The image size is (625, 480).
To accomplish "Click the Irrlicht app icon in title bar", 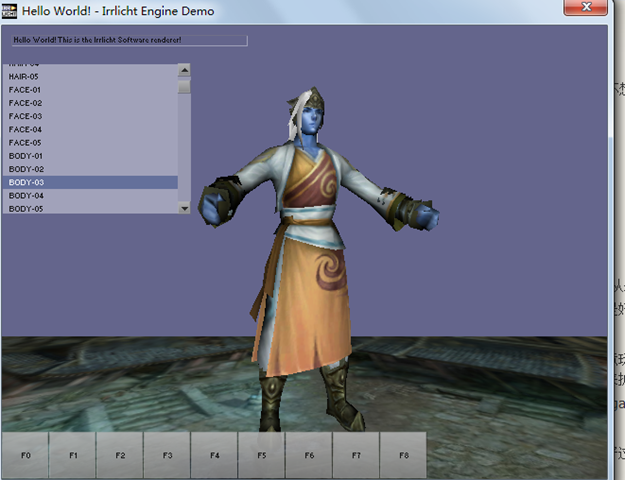I will [x=9, y=11].
